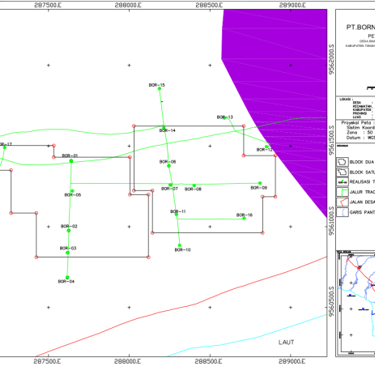Click the green BOR-09 borehole marker
This screenshot has width=375, height=366.
pos(260,183)
